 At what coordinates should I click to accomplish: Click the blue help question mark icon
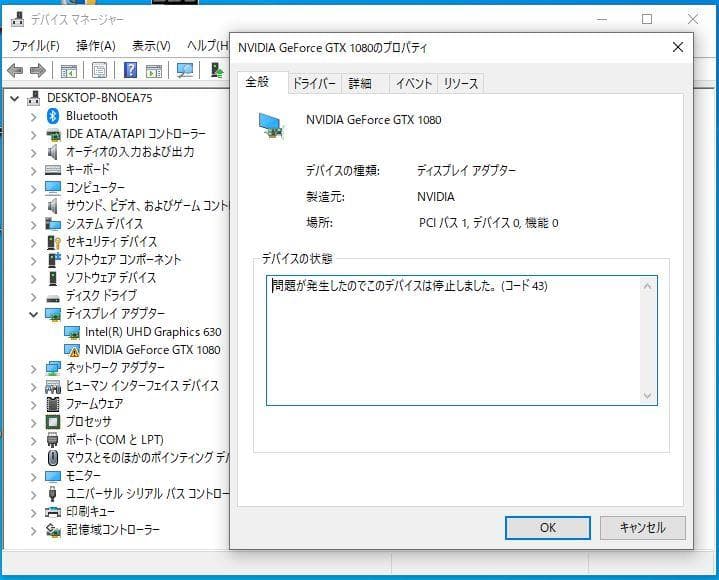[x=130, y=70]
